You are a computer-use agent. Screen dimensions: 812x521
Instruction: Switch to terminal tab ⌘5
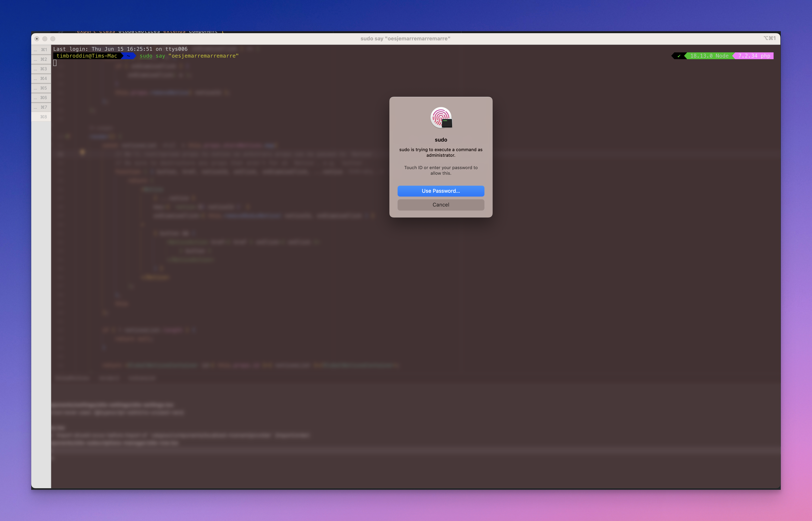(41, 88)
